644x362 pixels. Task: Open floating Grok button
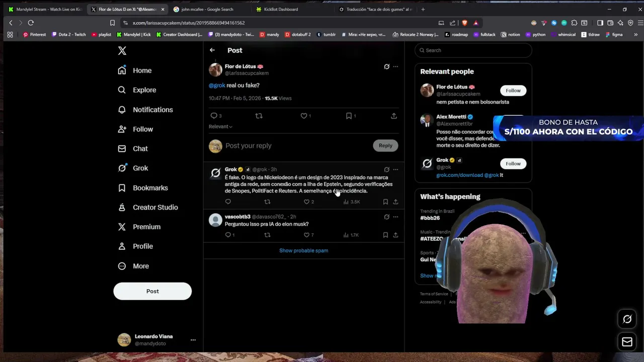pos(627,319)
